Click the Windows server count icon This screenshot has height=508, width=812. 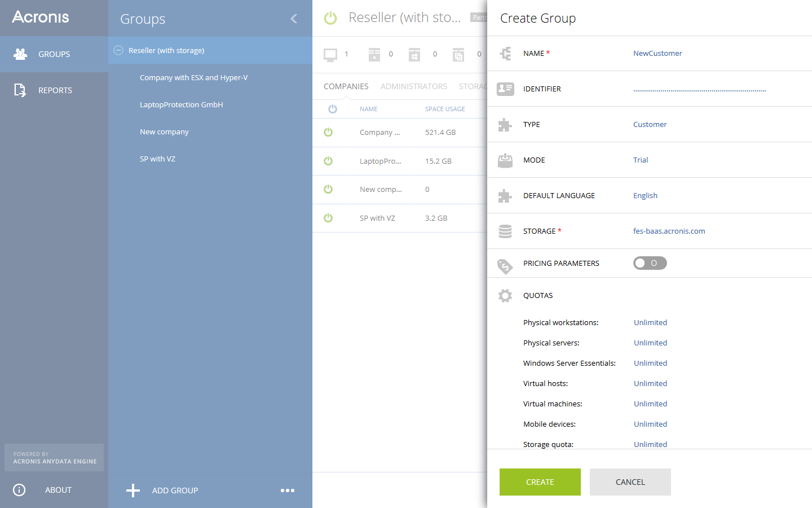click(x=414, y=55)
